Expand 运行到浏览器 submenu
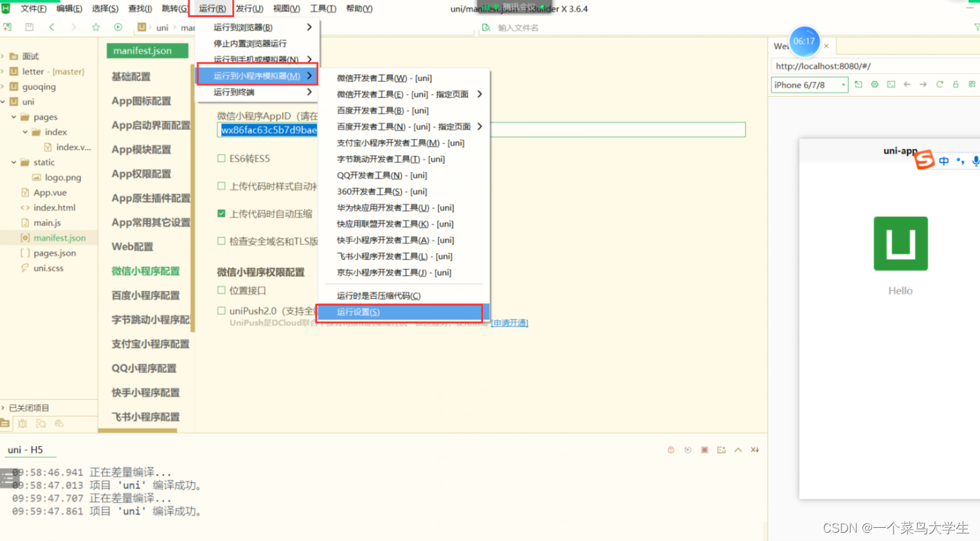The width and height of the screenshot is (980, 541). [257, 27]
